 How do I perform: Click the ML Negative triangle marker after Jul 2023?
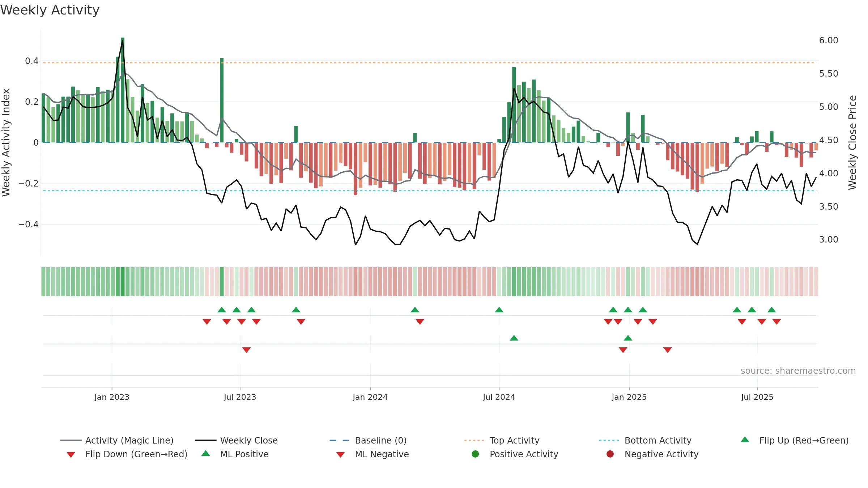click(x=247, y=350)
